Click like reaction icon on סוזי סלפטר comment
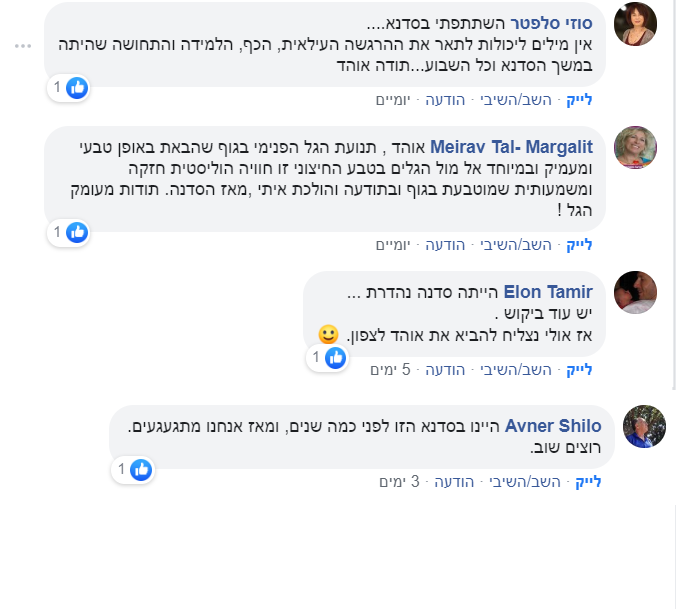The width and height of the screenshot is (676, 609). [x=77, y=88]
